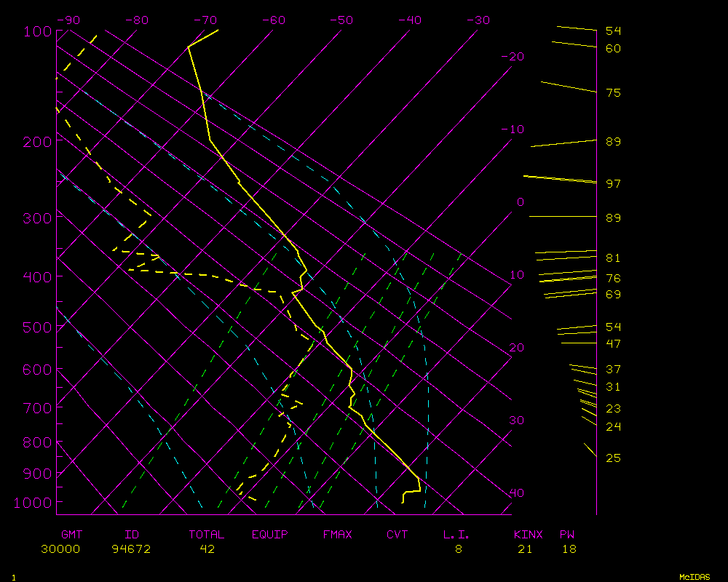
Task: Click the KINX header label
Action: 529,535
